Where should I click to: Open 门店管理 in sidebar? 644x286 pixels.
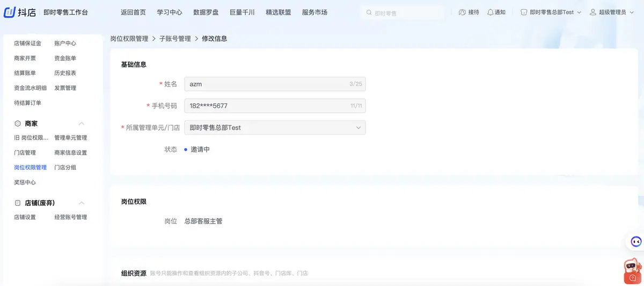coord(25,153)
